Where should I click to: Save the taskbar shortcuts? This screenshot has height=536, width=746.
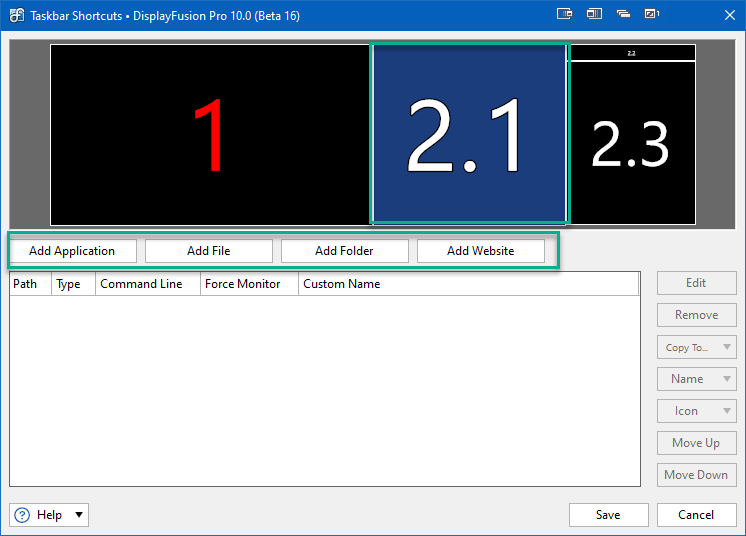[608, 515]
